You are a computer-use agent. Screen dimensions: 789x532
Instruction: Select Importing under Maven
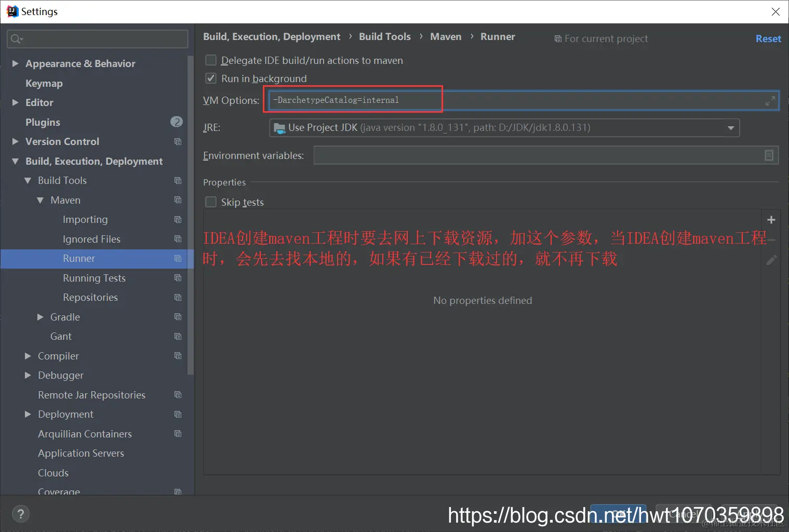pos(85,220)
